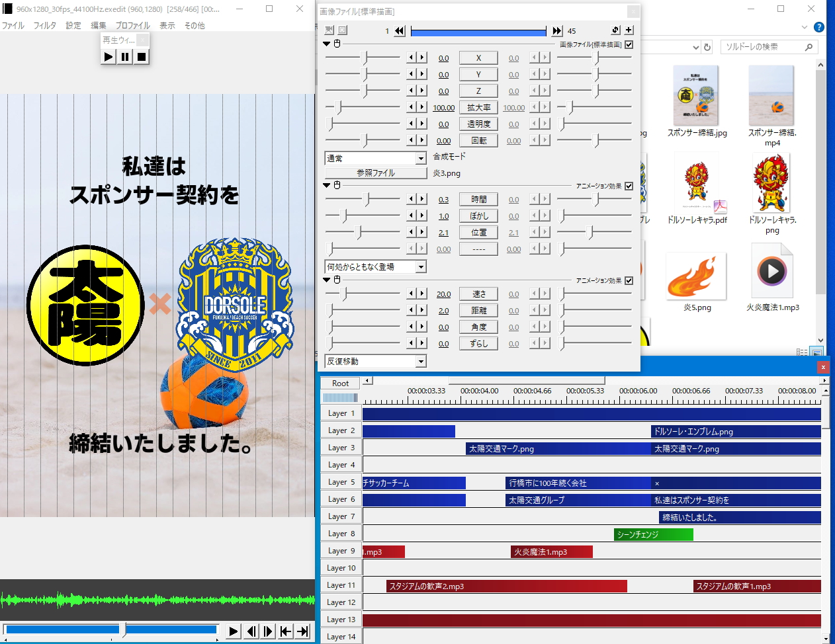
Task: Toggle visibility of Layer 3
Action: (341, 448)
